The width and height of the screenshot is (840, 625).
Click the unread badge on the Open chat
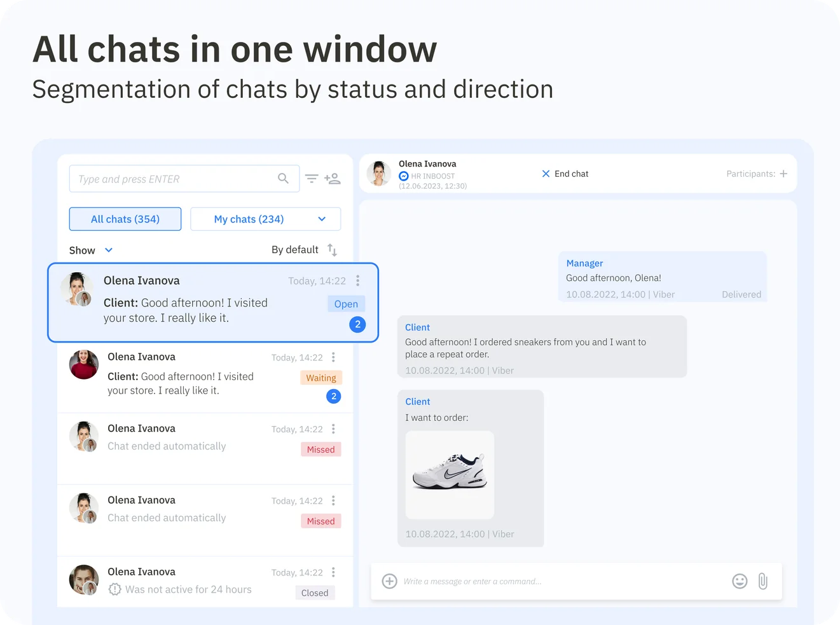tap(357, 324)
